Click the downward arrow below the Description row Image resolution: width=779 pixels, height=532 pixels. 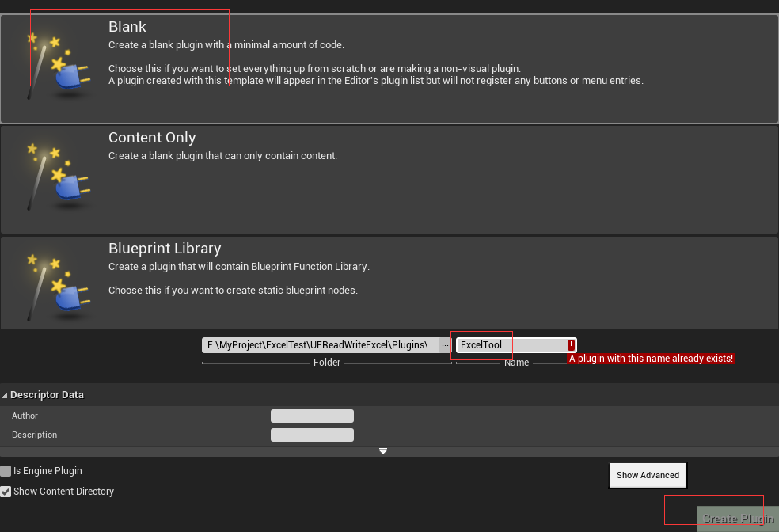(383, 450)
